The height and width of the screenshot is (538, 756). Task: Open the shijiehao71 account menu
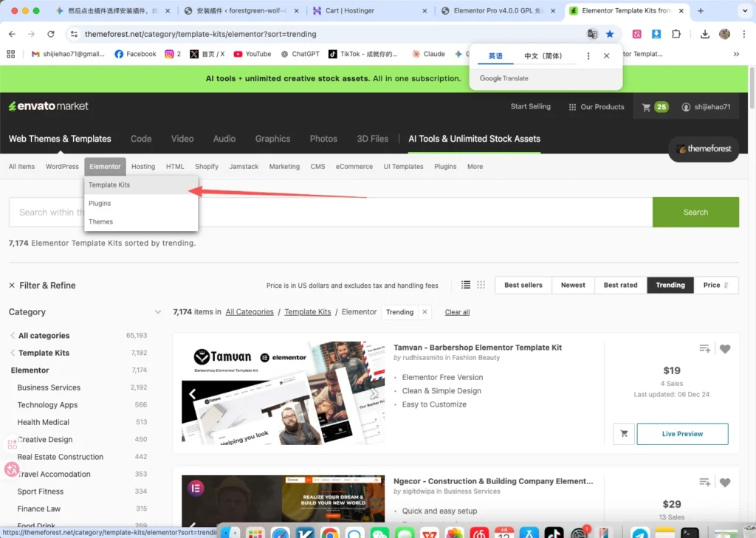tap(706, 107)
